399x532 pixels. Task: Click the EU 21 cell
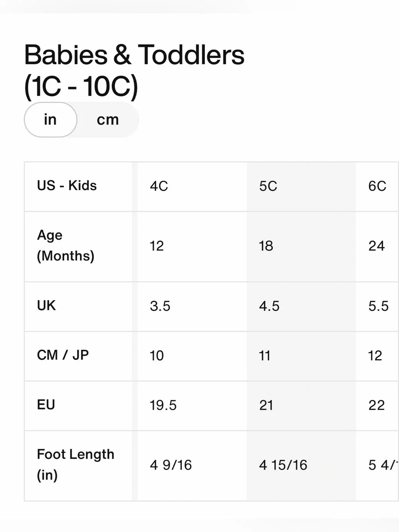266,405
